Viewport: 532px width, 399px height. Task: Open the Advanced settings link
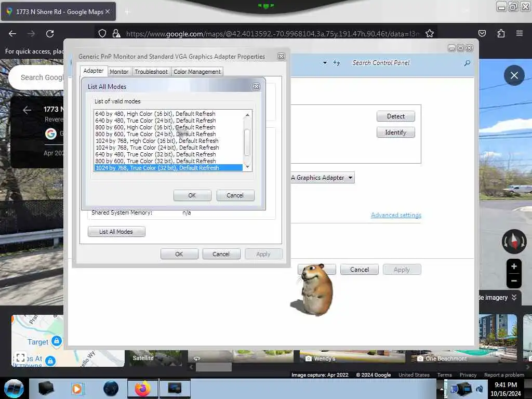tap(396, 215)
